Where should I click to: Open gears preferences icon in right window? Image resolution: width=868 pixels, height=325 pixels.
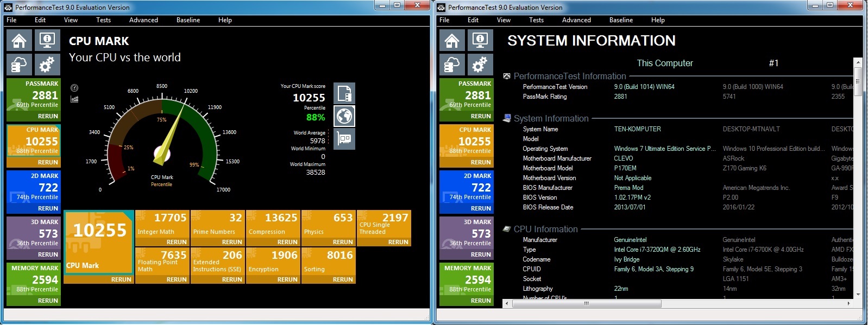coord(480,65)
